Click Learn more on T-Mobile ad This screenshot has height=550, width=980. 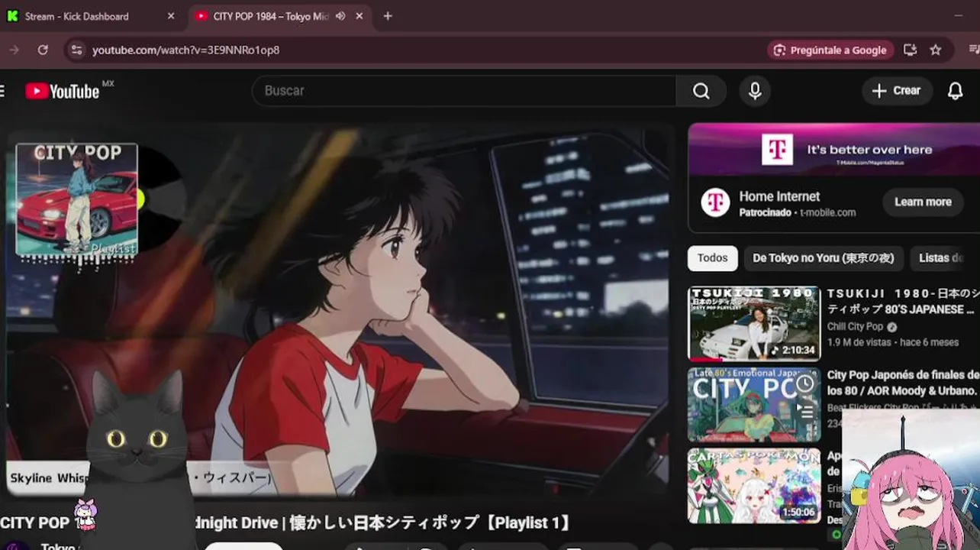click(x=923, y=202)
